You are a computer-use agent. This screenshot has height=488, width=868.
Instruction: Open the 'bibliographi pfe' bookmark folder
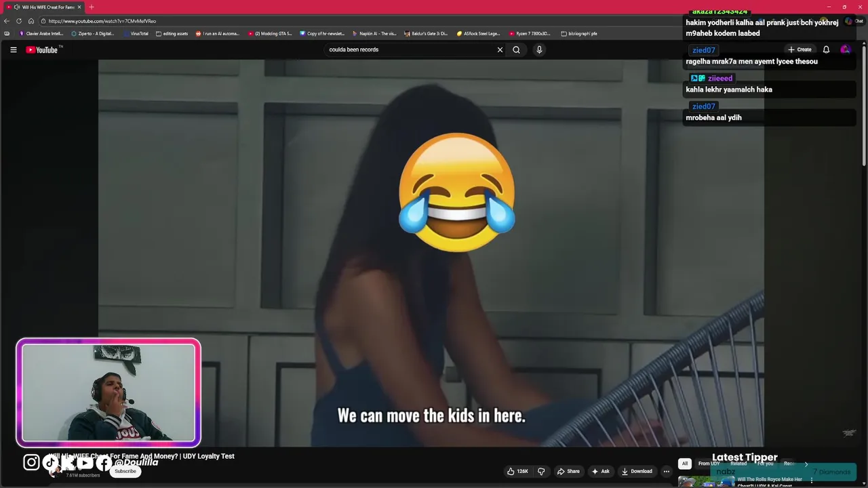point(578,33)
